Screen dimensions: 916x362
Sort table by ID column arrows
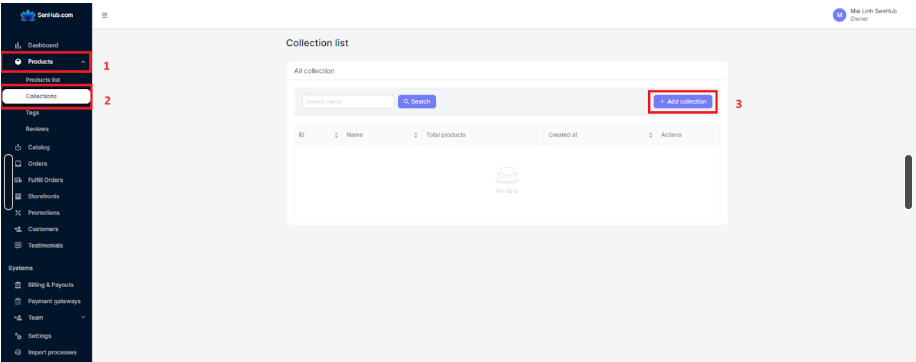tap(336, 135)
